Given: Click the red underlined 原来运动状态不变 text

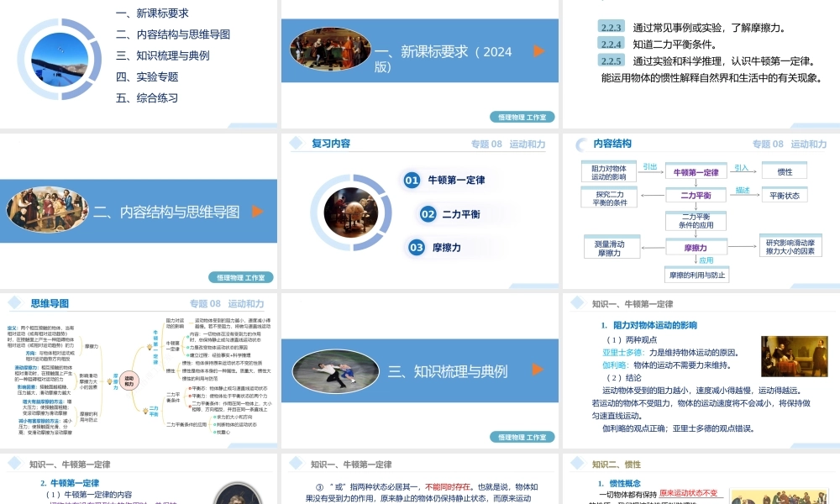Looking at the screenshot, I should pos(689,493).
